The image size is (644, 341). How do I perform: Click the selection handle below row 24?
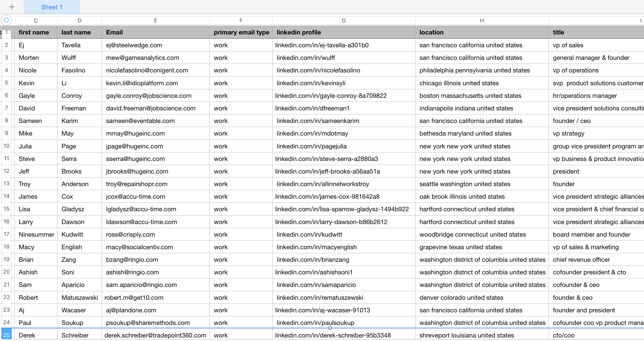click(330, 328)
